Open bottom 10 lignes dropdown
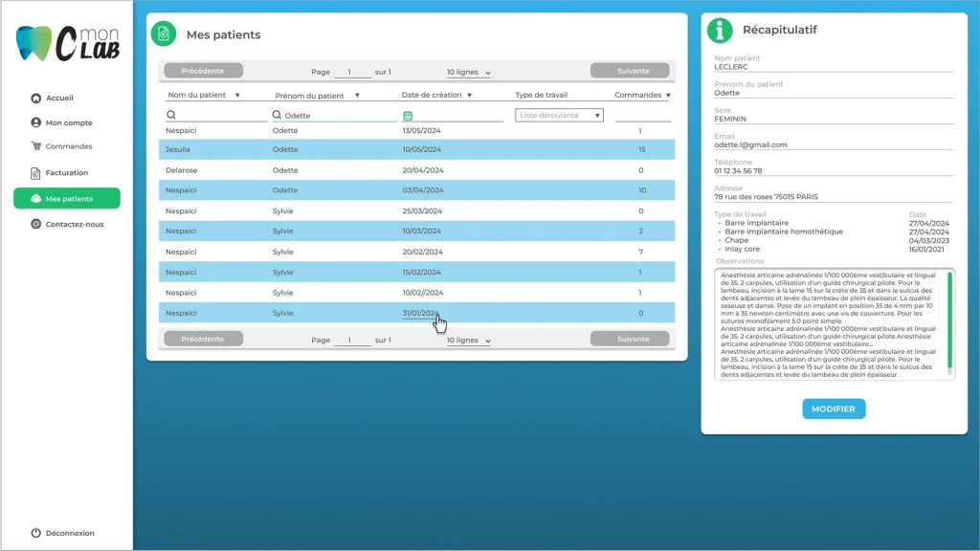 469,341
